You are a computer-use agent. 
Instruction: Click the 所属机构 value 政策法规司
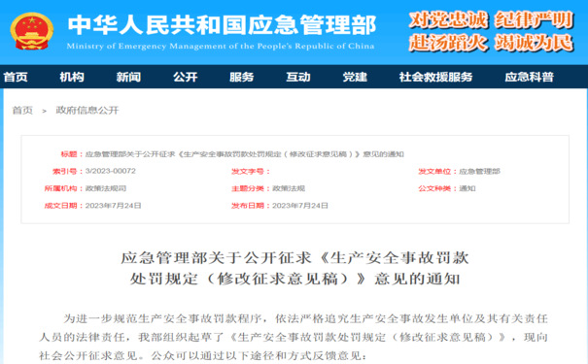pos(106,188)
